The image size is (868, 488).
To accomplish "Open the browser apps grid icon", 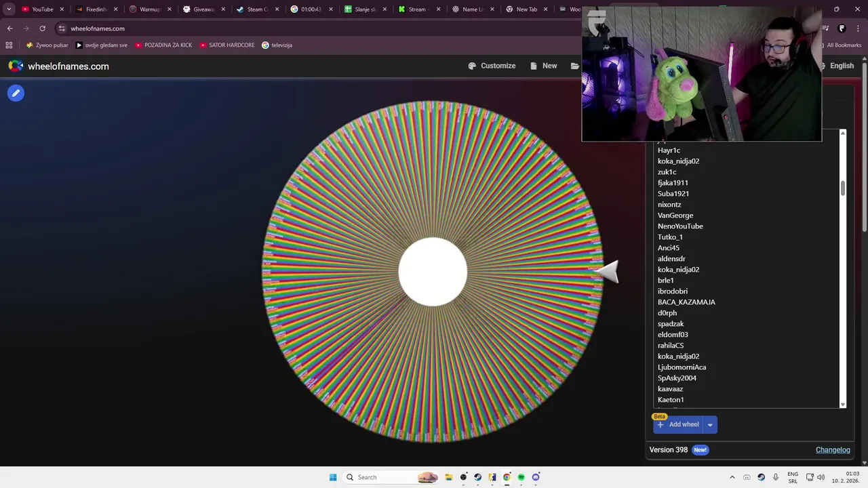I will [9, 45].
